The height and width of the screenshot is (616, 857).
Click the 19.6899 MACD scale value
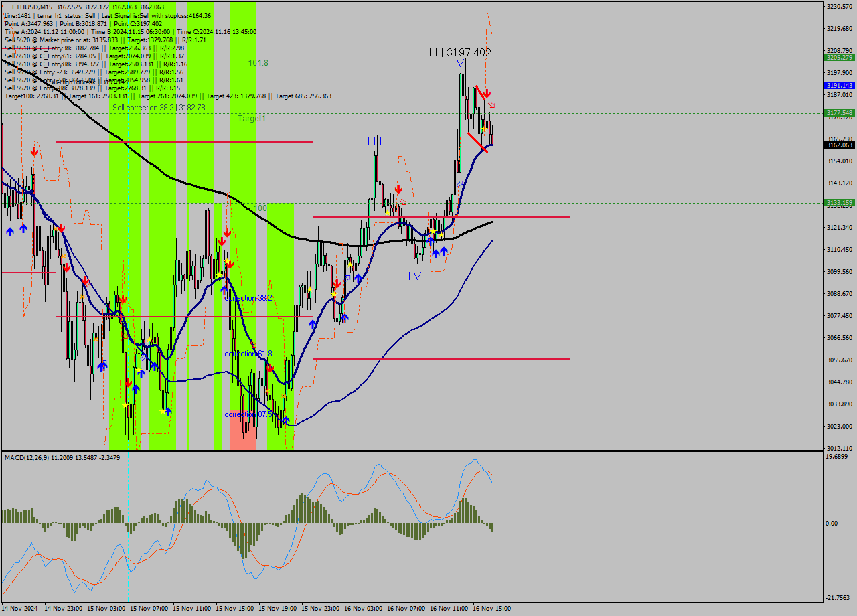(x=837, y=457)
